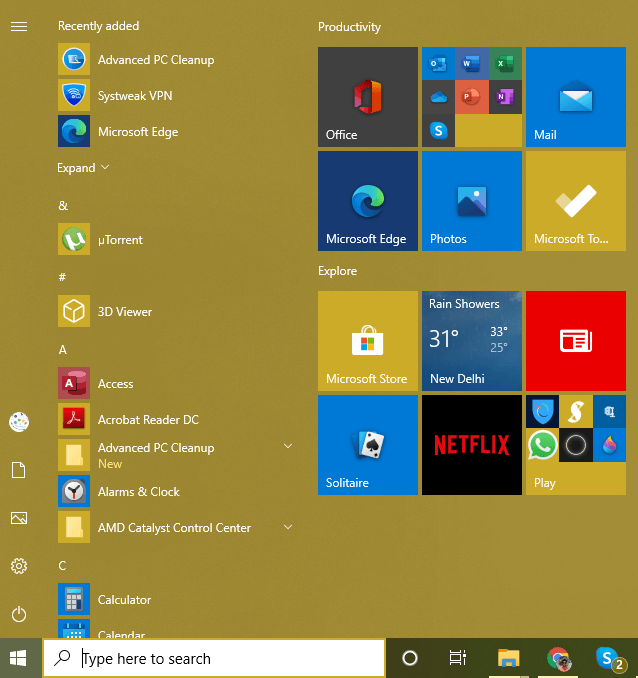The height and width of the screenshot is (678, 638).
Task: Open Outlook from the Office folder tile
Action: (438, 64)
